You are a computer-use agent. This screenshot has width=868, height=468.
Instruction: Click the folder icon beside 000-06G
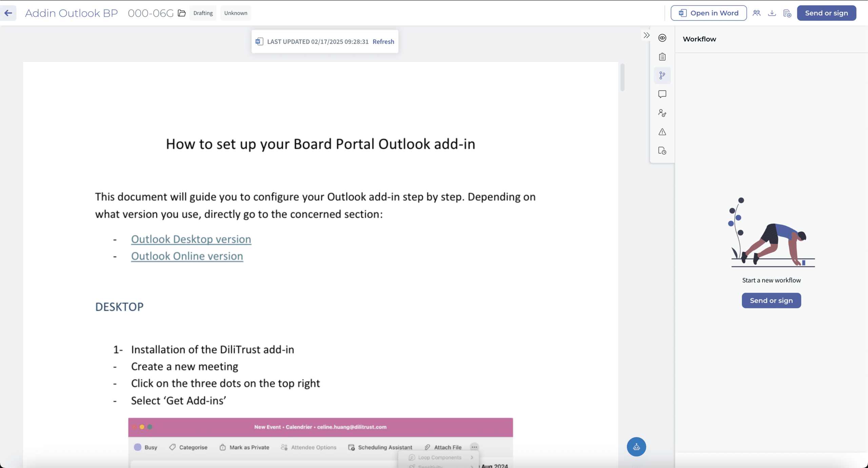pyautogui.click(x=182, y=13)
